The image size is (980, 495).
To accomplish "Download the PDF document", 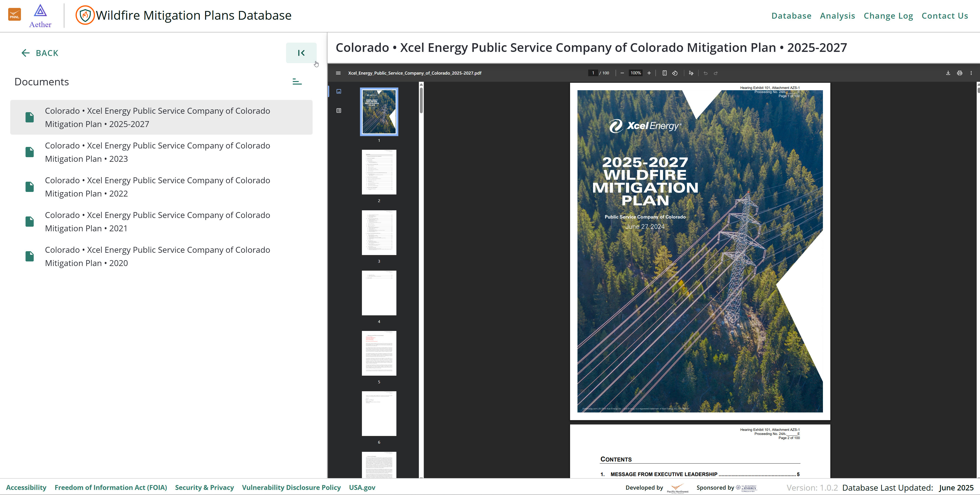I will point(948,73).
